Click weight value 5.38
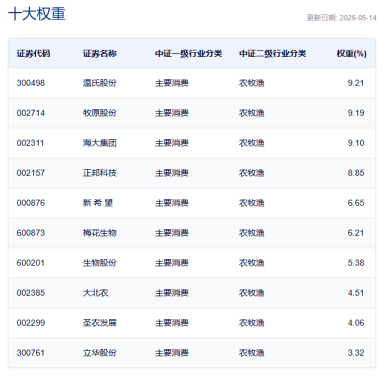 pos(356,263)
